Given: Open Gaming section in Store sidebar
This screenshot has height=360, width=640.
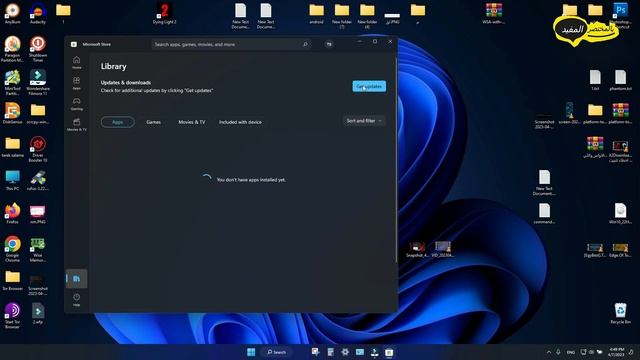Looking at the screenshot, I should click(x=76, y=104).
